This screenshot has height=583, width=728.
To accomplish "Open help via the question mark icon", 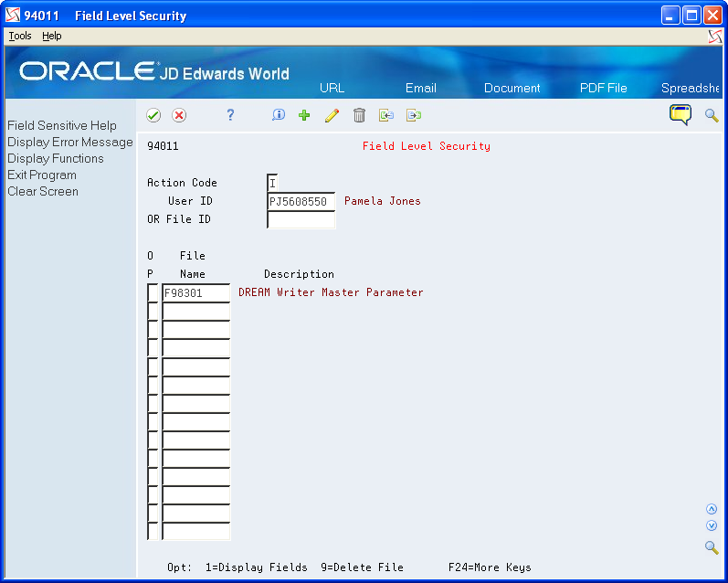I will 230,115.
